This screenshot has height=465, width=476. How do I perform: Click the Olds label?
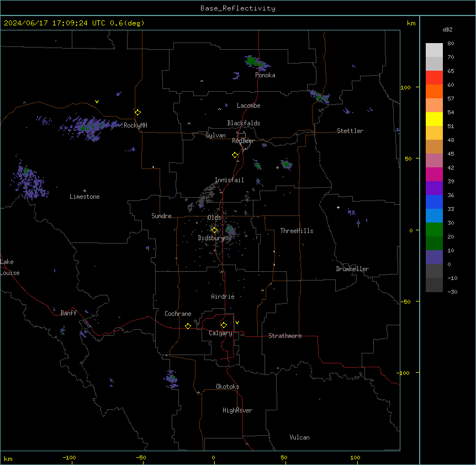pos(214,218)
